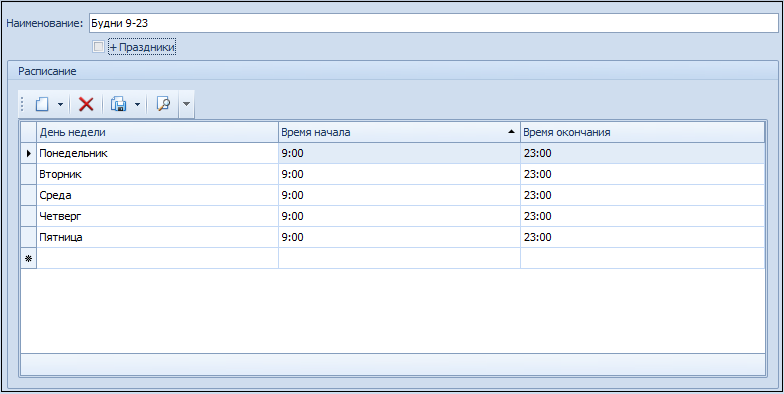The width and height of the screenshot is (784, 394).
Task: Sort by Время окончания column header
Action: point(642,132)
